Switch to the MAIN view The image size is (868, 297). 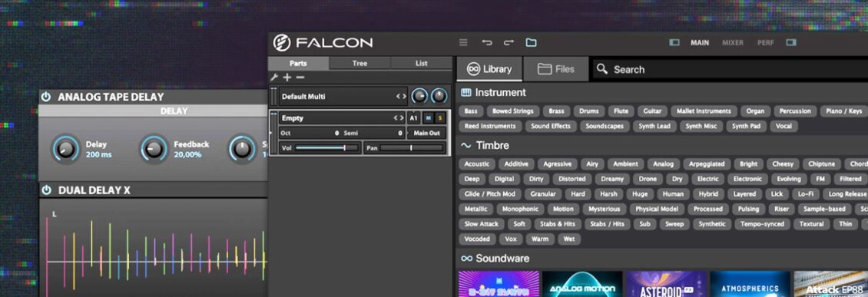[x=700, y=42]
